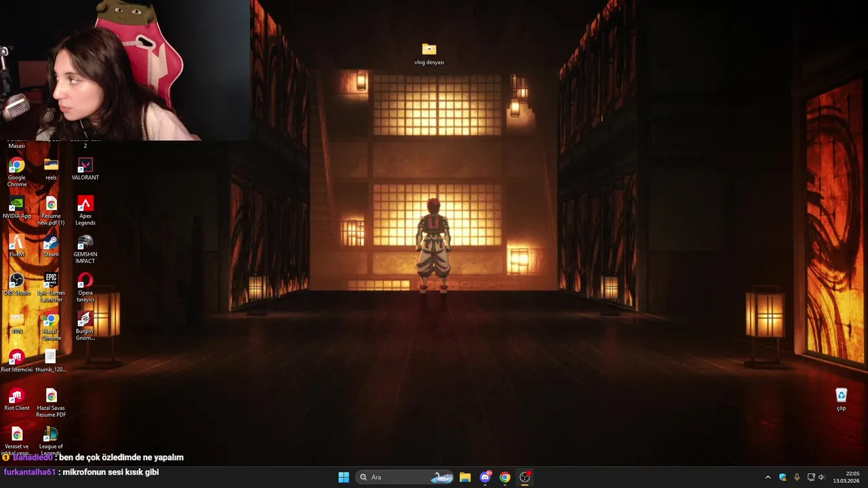Launch the Riot Client desktop shortcut
This screenshot has height=488, width=868.
(x=17, y=400)
